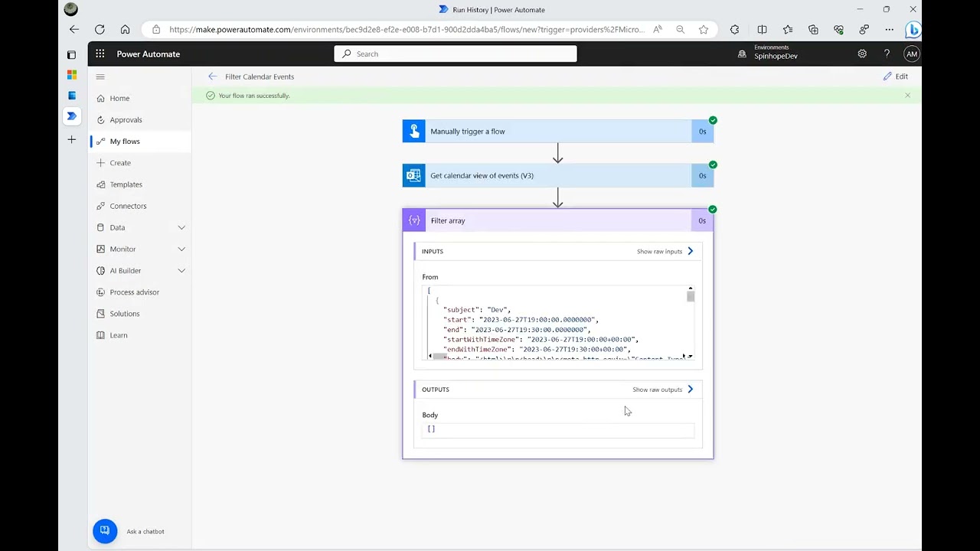Expand the Manually trigger a flow step

[x=557, y=131]
